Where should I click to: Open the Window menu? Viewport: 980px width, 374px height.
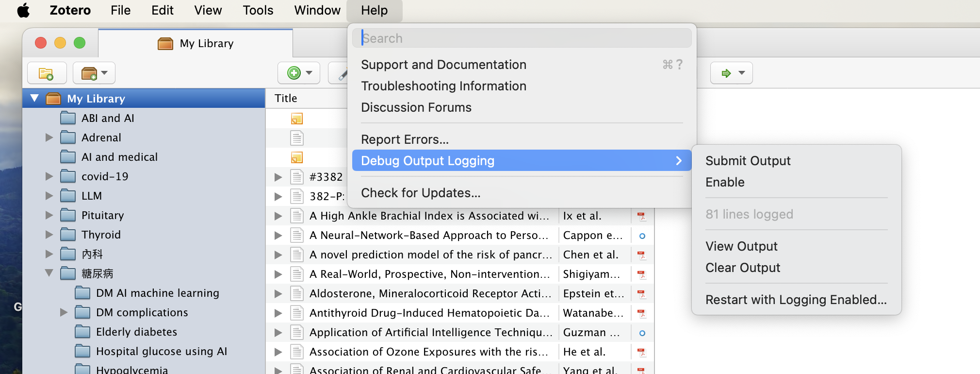pyautogui.click(x=317, y=10)
